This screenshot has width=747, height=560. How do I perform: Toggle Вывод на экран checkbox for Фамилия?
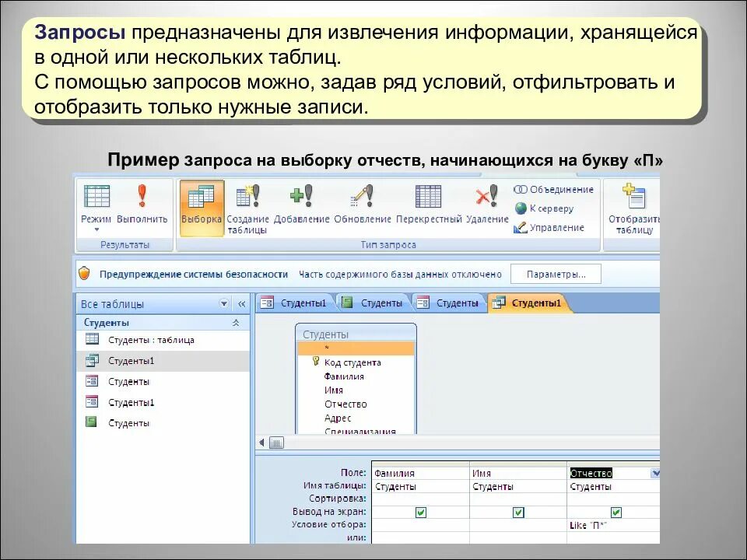pyautogui.click(x=421, y=513)
